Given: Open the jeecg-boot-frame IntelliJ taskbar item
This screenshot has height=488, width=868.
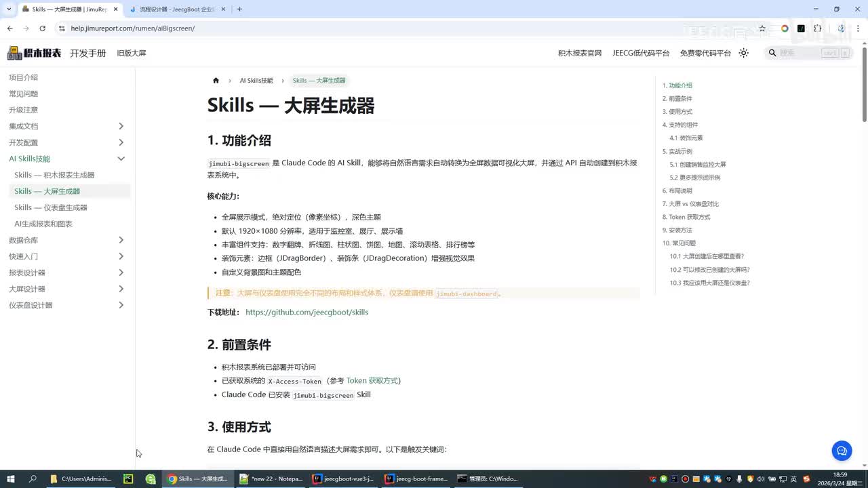Looking at the screenshot, I should point(415,479).
